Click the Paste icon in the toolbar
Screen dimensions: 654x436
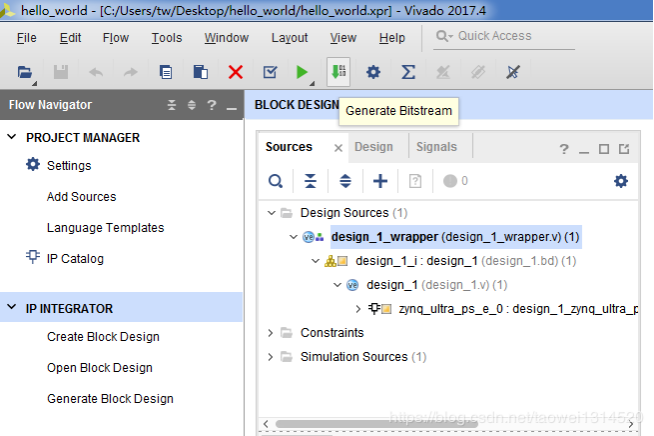tap(201, 72)
